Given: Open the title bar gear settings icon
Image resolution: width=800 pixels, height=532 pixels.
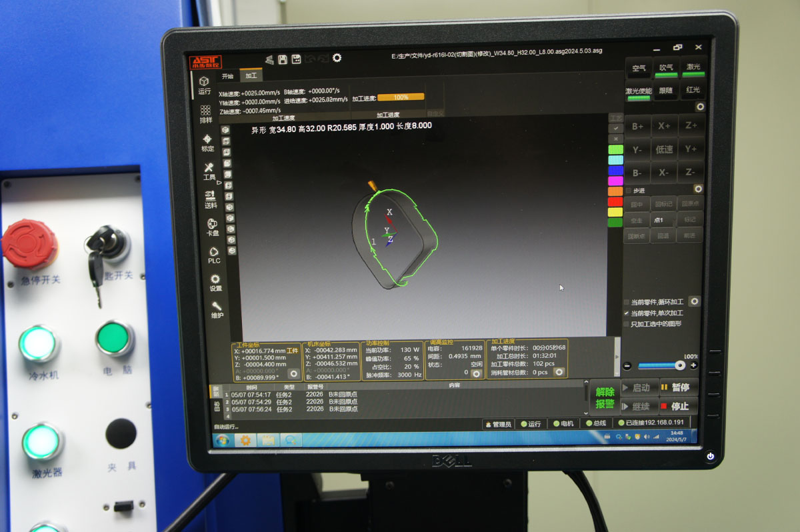Looking at the screenshot, I should point(337,58).
